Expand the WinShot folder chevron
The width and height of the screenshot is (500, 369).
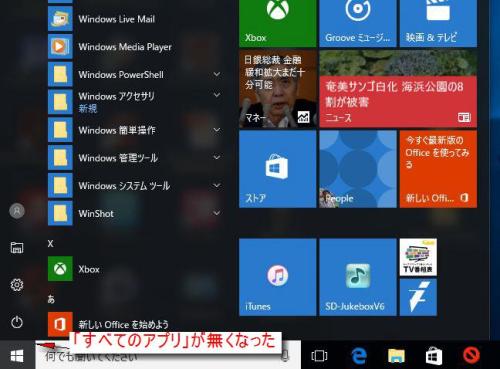tap(217, 213)
